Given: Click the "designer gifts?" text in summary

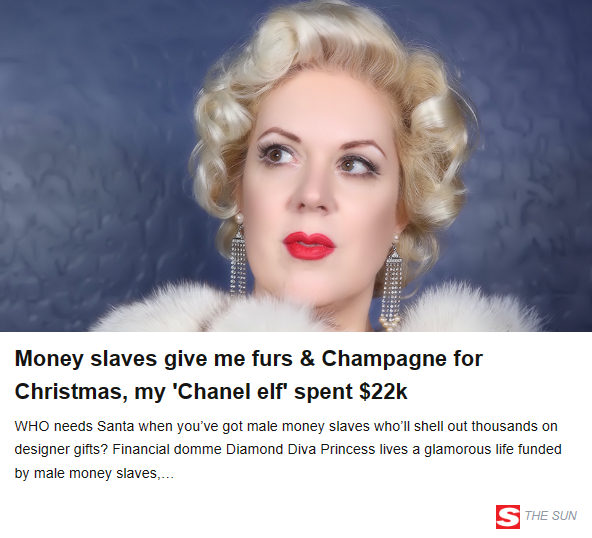Looking at the screenshot, I should [x=61, y=450].
